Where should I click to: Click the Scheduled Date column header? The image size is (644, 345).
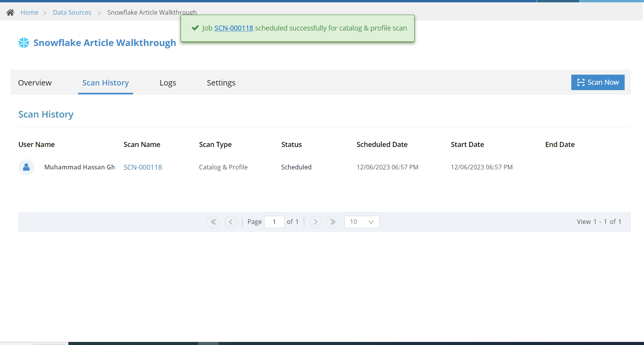click(382, 145)
